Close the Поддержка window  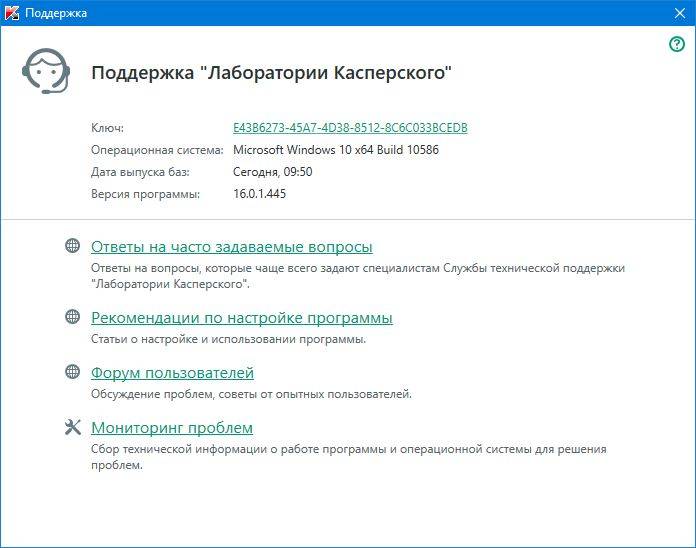pyautogui.click(x=680, y=13)
